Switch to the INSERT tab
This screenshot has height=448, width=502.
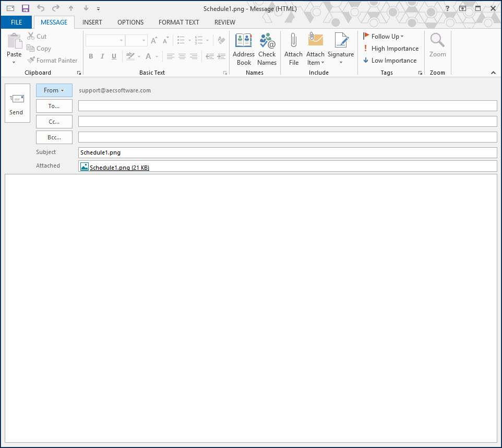(x=92, y=22)
